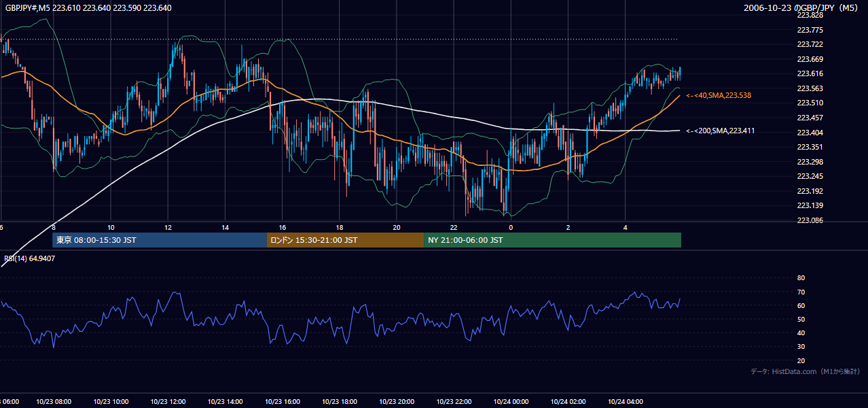Click price axis value 223.245
This screenshot has width=868, height=408.
(810, 176)
